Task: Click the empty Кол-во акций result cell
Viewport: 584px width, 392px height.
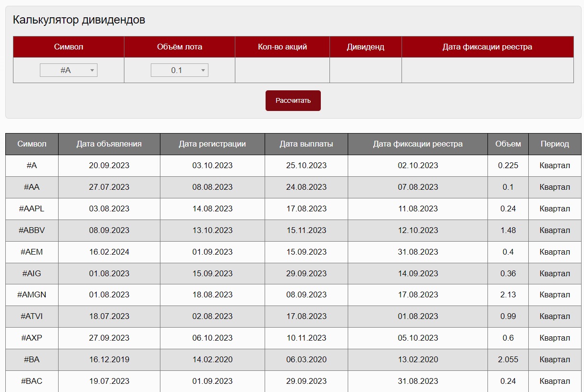Action: pyautogui.click(x=282, y=70)
